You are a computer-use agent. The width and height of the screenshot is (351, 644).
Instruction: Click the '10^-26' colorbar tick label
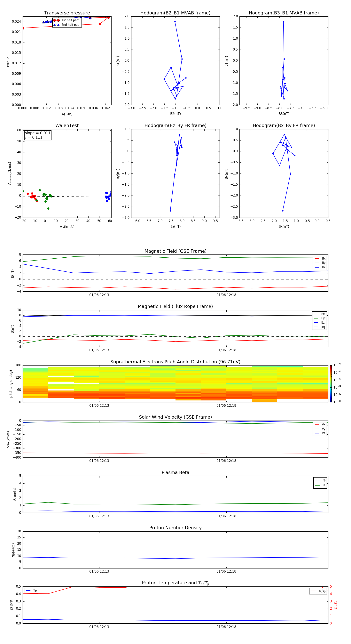point(337,365)
